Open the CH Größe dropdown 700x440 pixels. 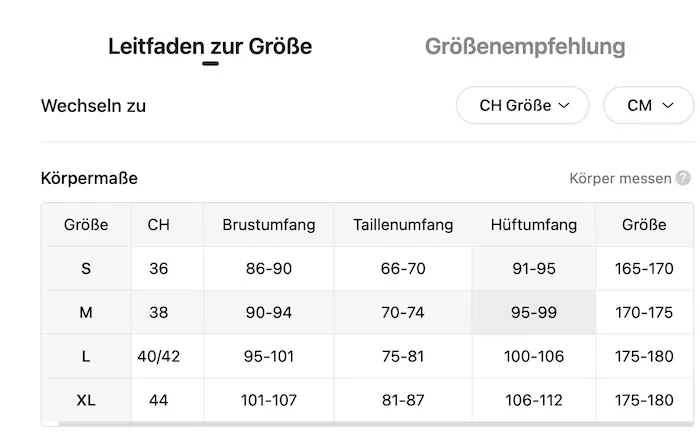522,105
